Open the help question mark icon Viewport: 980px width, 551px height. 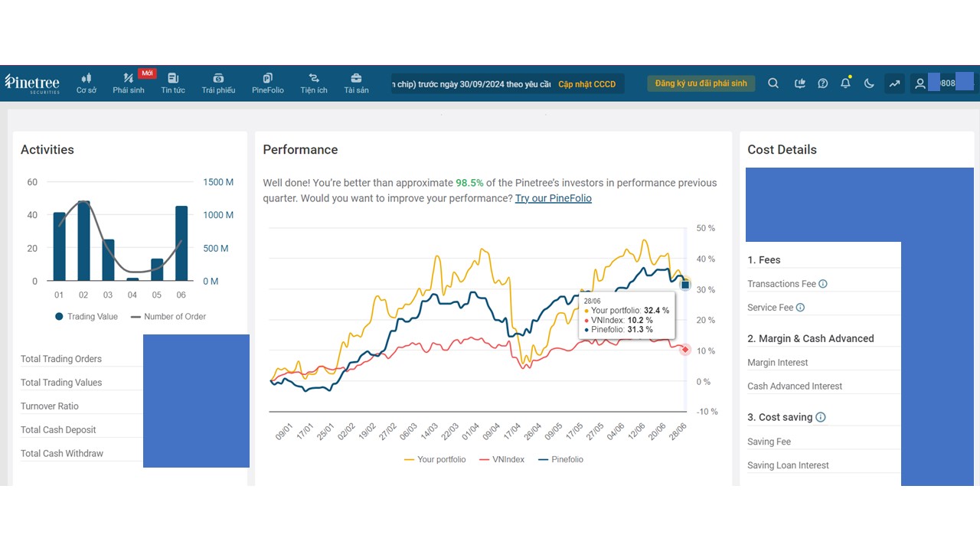point(823,83)
